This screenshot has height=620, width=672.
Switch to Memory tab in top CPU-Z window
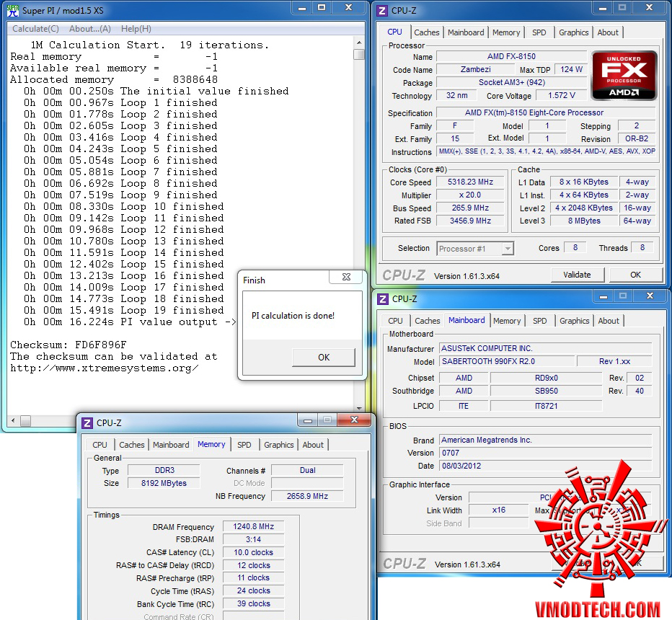tap(505, 32)
